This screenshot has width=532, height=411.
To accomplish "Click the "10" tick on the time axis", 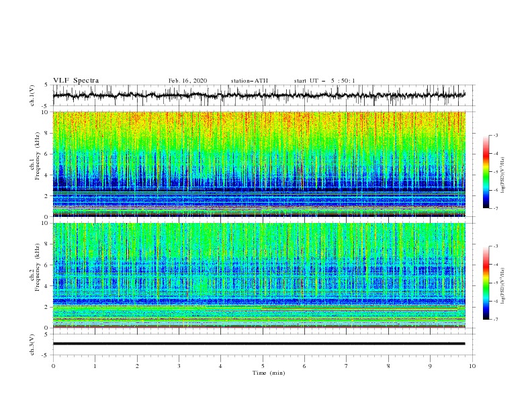I will [472, 366].
